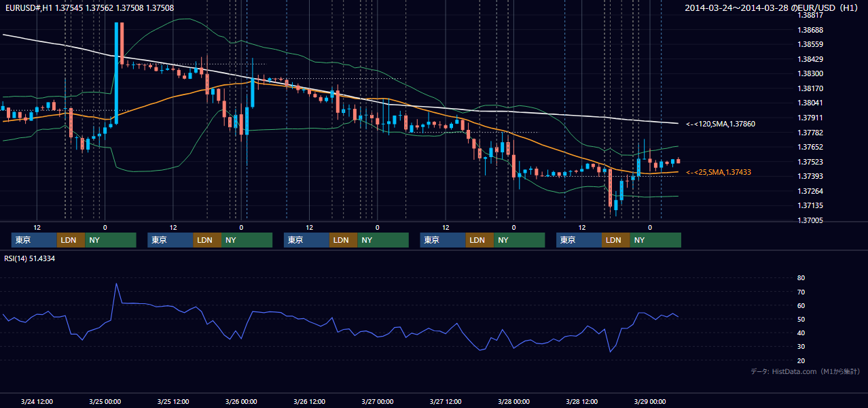Click the 3/26 00:00 date label
Viewport: 868px width, 408px height.
coord(241,401)
